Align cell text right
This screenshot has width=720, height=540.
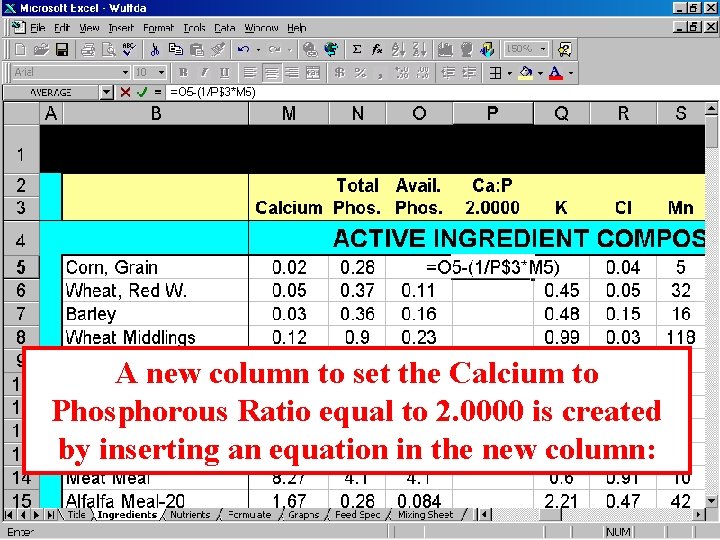(x=292, y=73)
